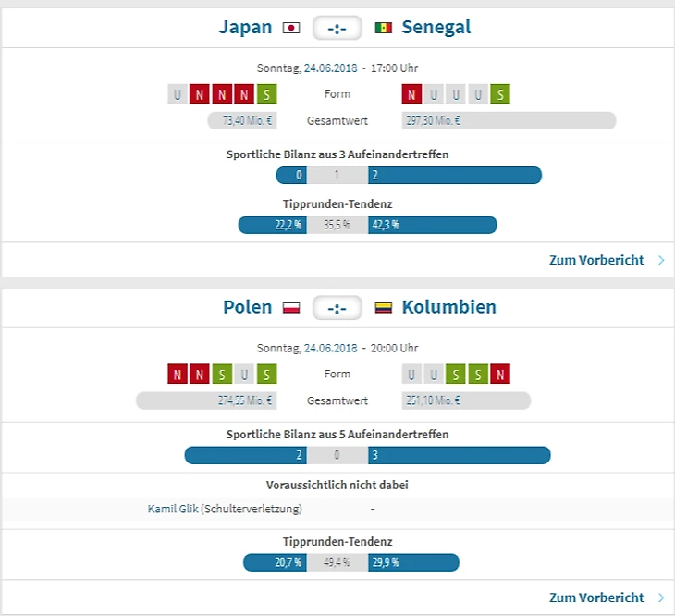Screen dimensions: 675x616
Task: Open Kamil Glik's player profile
Action: 172,509
